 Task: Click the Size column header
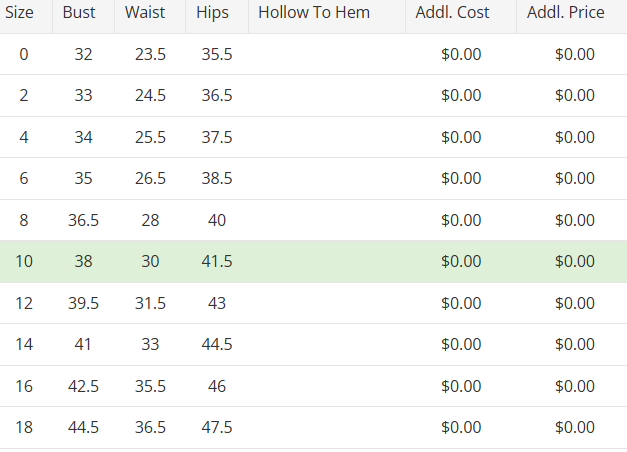click(20, 13)
